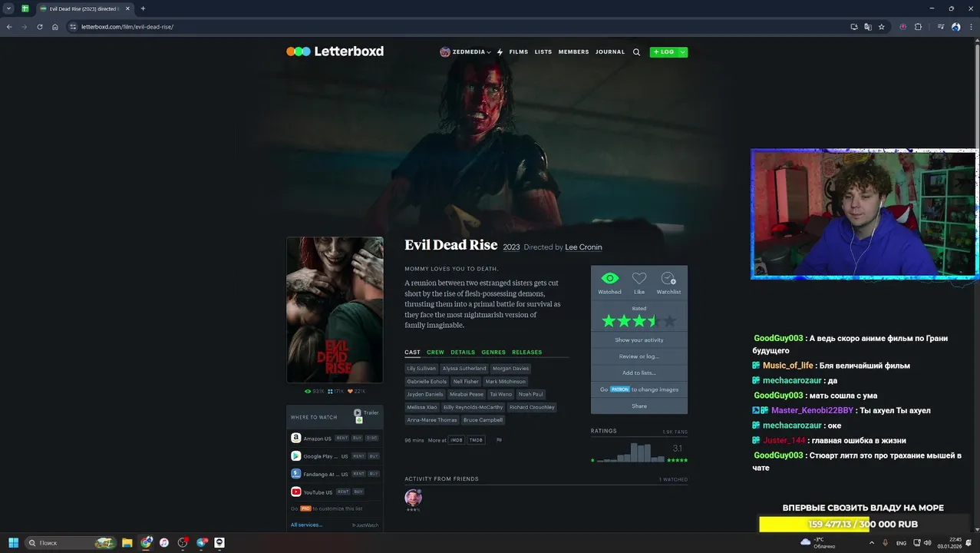
Task: Switch to the CREW tab
Action: coord(435,353)
